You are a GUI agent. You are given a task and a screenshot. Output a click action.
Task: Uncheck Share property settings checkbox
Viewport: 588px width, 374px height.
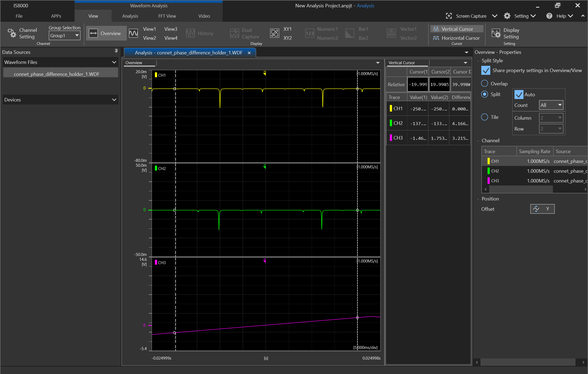pyautogui.click(x=486, y=70)
